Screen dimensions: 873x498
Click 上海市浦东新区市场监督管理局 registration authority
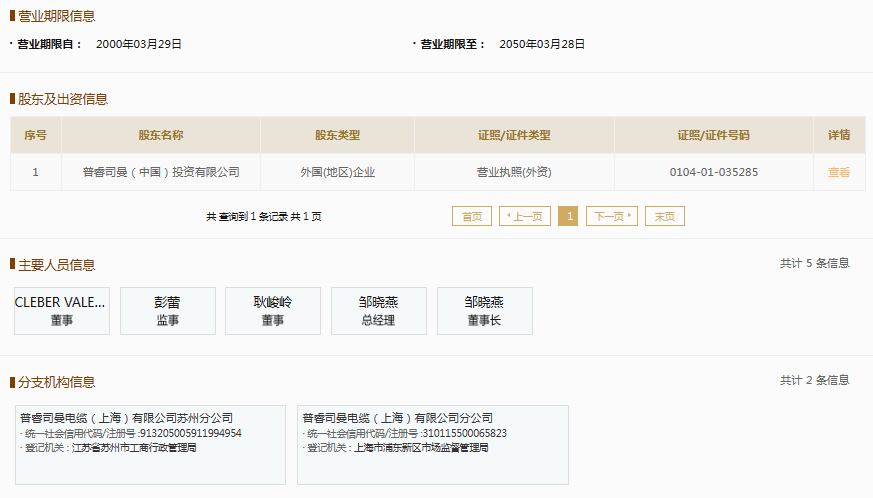tap(421, 447)
